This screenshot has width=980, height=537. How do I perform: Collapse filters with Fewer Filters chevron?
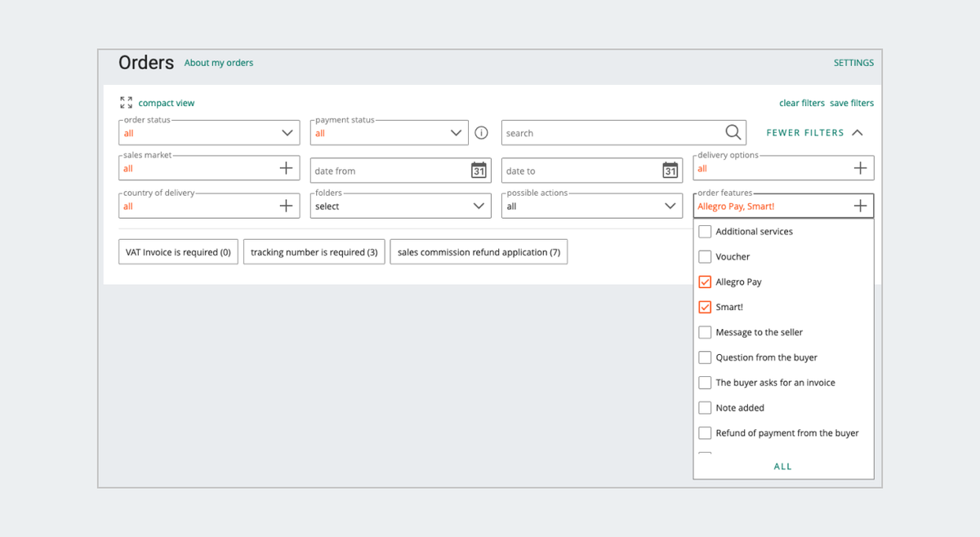857,133
